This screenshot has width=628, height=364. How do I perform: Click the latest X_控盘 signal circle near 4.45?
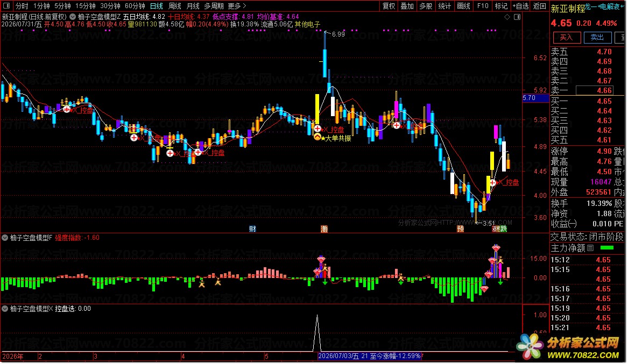pyautogui.click(x=493, y=182)
